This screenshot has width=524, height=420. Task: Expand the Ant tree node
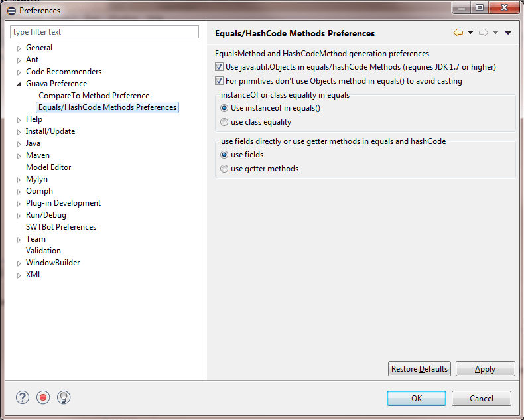(x=19, y=60)
